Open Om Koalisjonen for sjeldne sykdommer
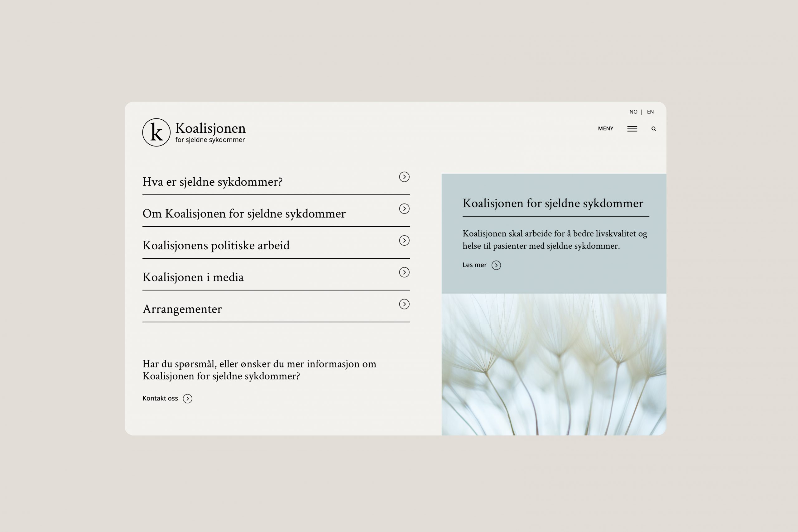Screen dimensions: 798x532 pyautogui.click(x=244, y=214)
